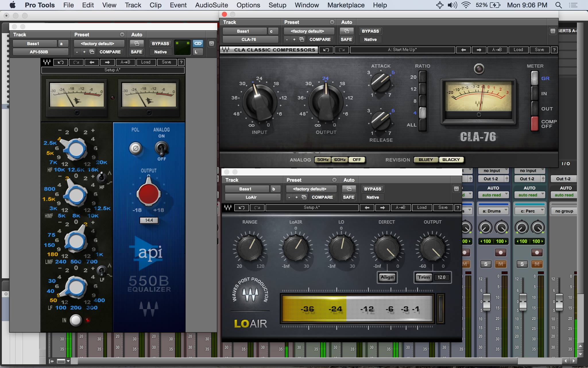Click the output value field showing 14.4

[149, 220]
